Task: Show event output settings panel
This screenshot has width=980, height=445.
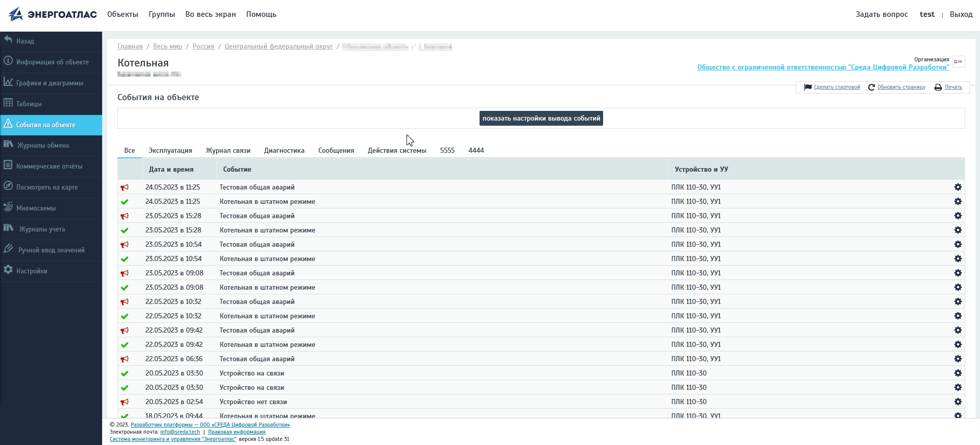Action: [x=541, y=119]
